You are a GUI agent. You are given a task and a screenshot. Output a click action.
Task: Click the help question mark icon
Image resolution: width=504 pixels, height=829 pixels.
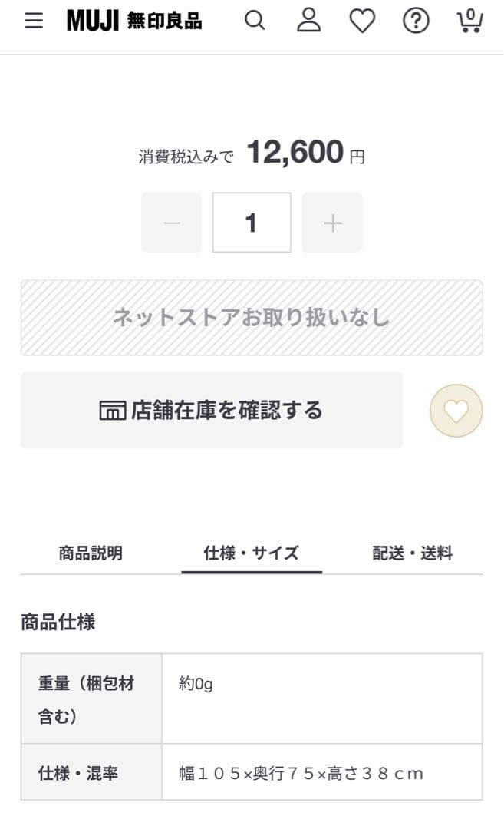point(415,21)
